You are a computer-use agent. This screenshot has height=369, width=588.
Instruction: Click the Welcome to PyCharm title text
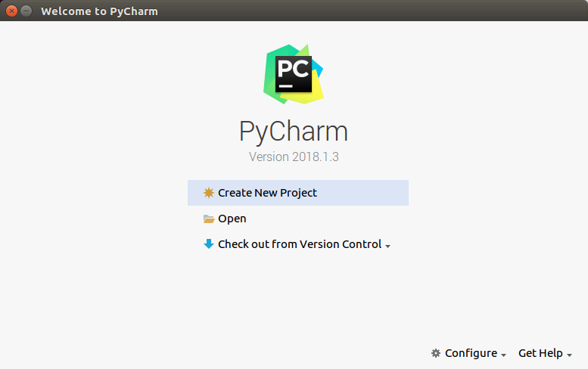click(x=99, y=11)
